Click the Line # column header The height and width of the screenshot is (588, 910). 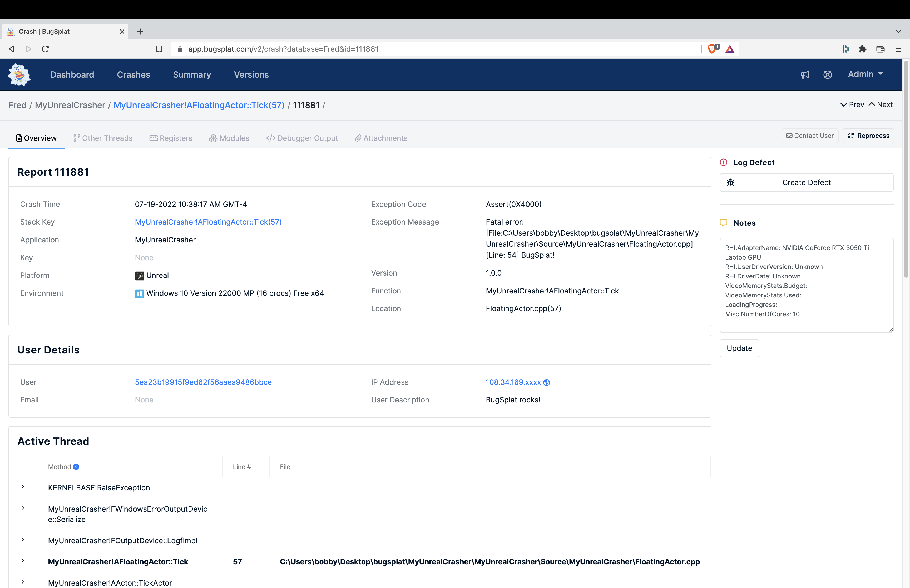point(242,467)
